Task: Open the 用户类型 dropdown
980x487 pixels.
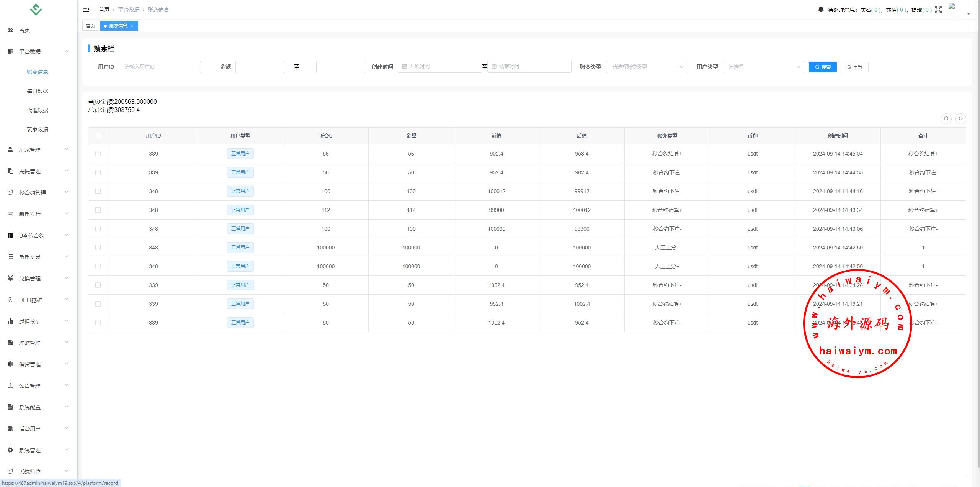Action: 763,67
